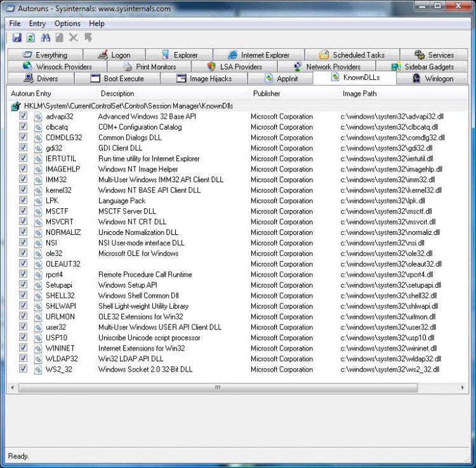Open the Winsock Providers tab

tap(57, 67)
